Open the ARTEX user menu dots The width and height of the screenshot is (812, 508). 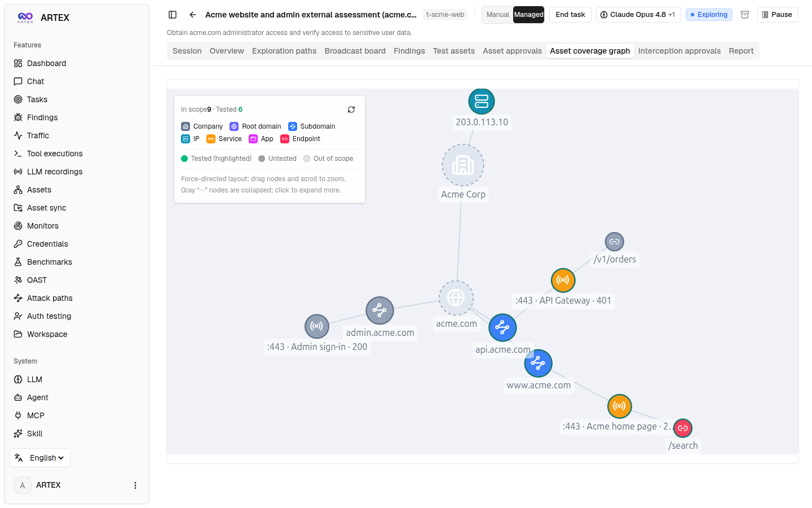click(x=135, y=485)
